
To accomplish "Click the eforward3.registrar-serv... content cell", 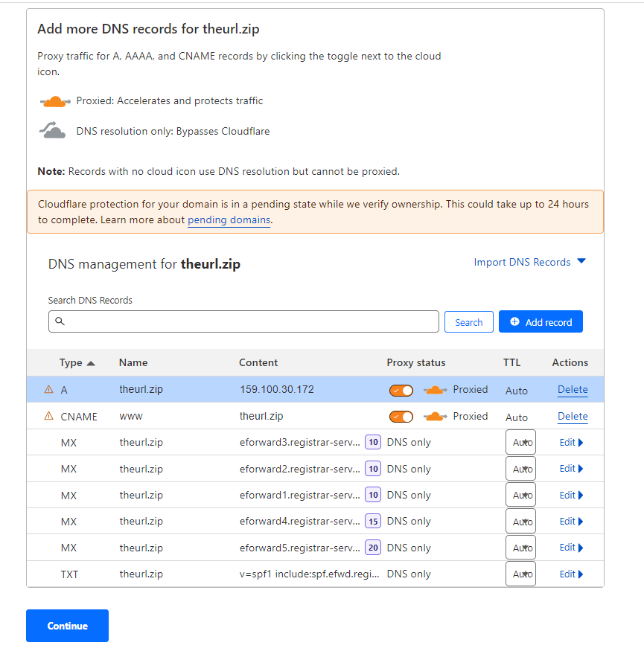I will click(x=300, y=442).
